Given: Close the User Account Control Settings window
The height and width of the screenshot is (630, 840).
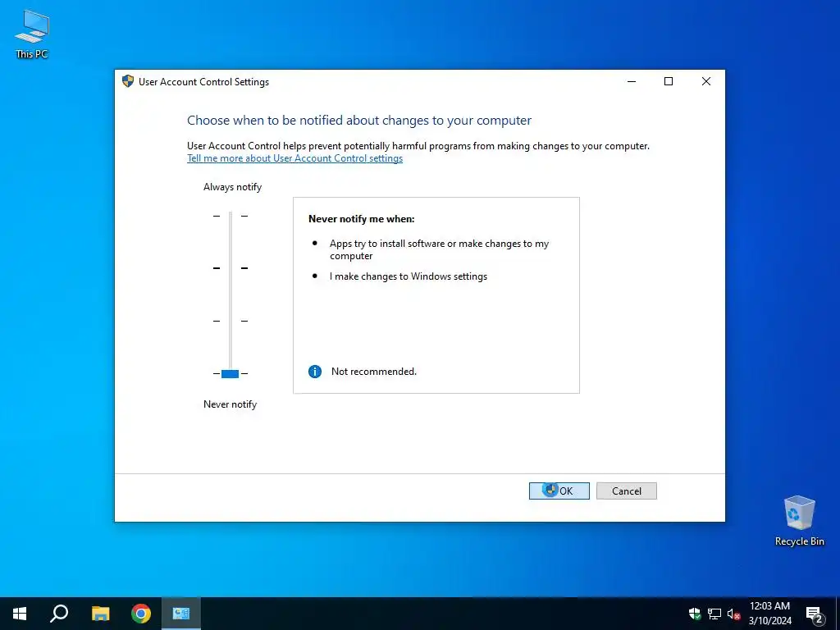Looking at the screenshot, I should coord(706,81).
